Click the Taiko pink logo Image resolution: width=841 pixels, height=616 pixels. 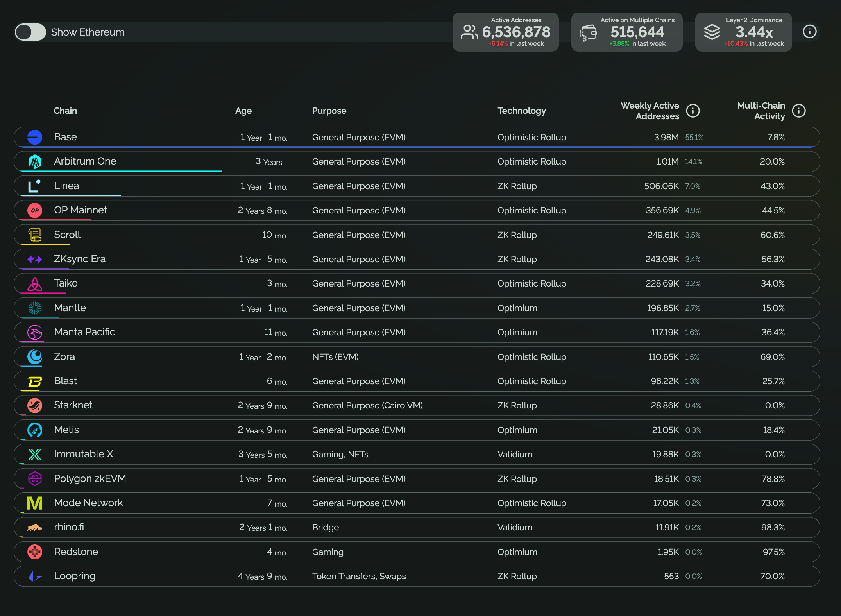pos(35,284)
